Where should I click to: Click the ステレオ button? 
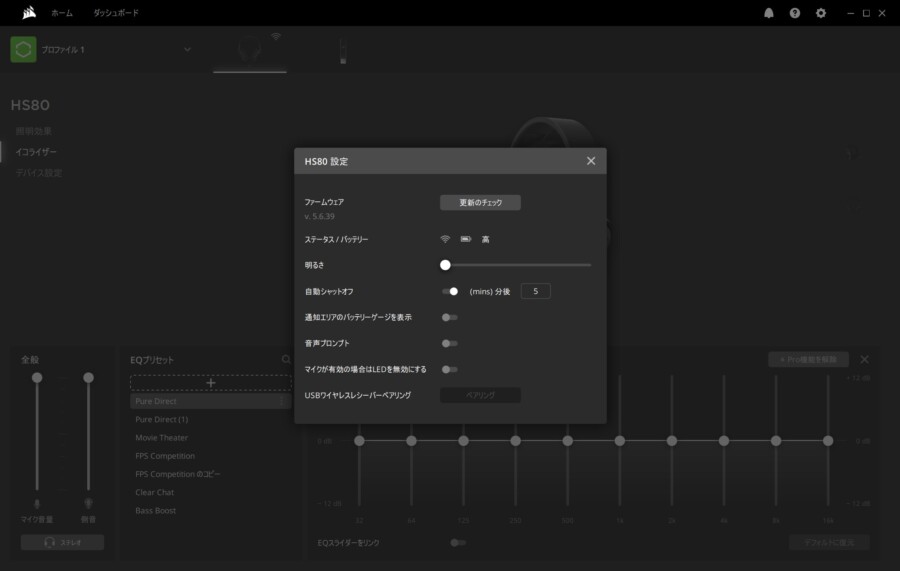pos(62,542)
